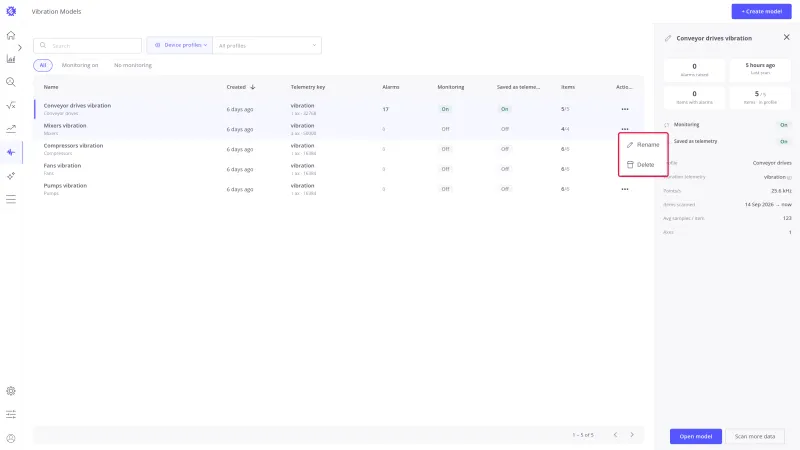Open the settings gear sidebar icon
Image resolution: width=800 pixels, height=450 pixels.
(x=11, y=391)
